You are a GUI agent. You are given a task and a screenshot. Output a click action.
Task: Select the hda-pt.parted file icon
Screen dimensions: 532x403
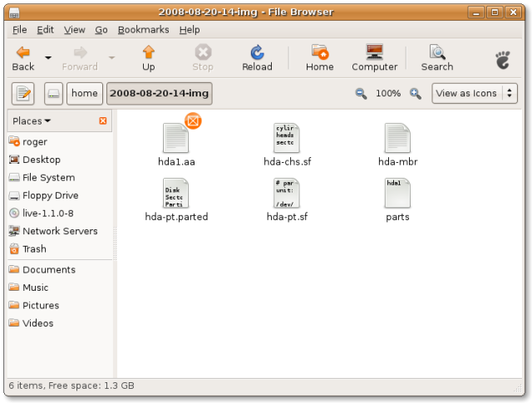click(175, 193)
